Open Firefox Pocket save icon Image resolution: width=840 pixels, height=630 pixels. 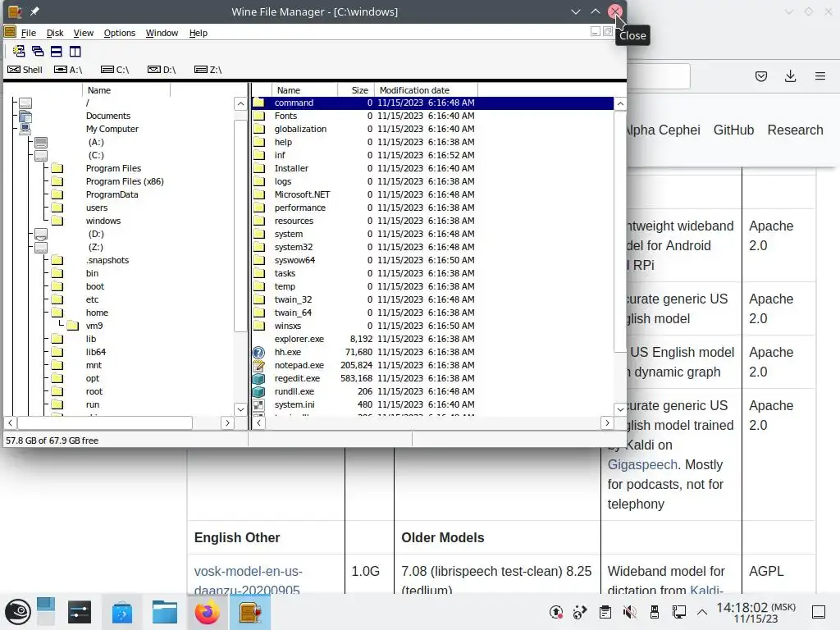760,76
